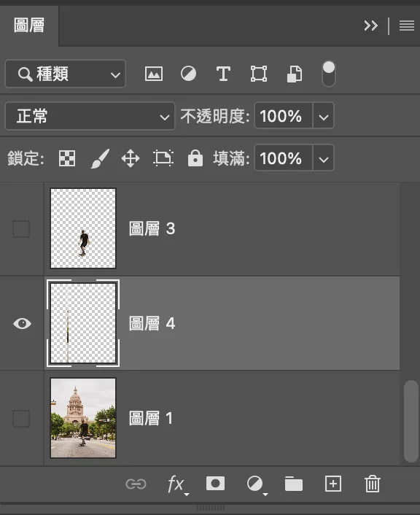Filter for smart object layers

(295, 74)
